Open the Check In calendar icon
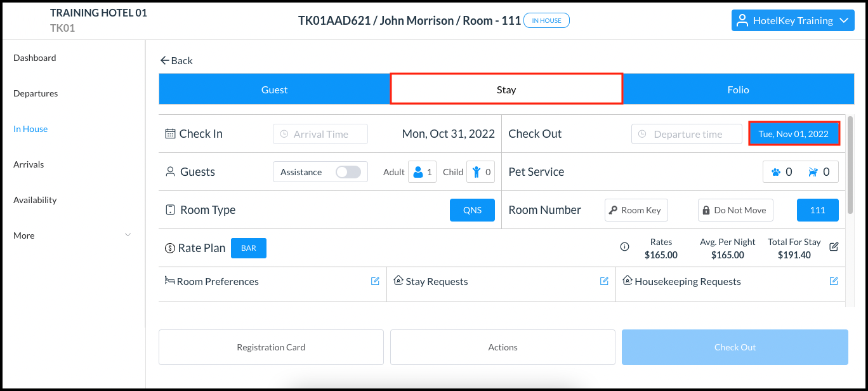868x391 pixels. tap(169, 133)
